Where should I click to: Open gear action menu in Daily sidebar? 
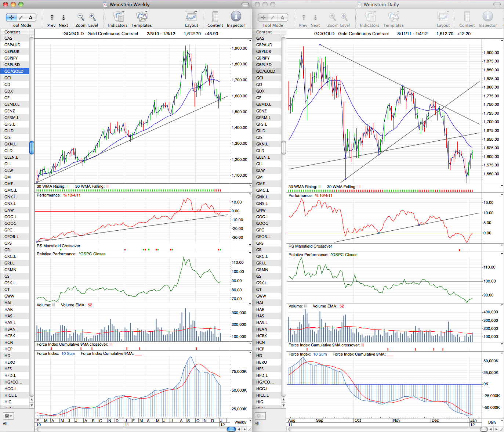260,416
